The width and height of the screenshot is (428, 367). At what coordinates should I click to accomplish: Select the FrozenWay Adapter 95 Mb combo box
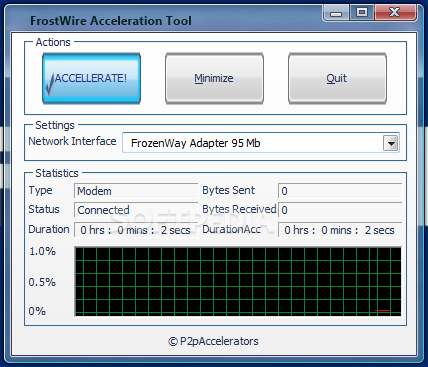261,143
